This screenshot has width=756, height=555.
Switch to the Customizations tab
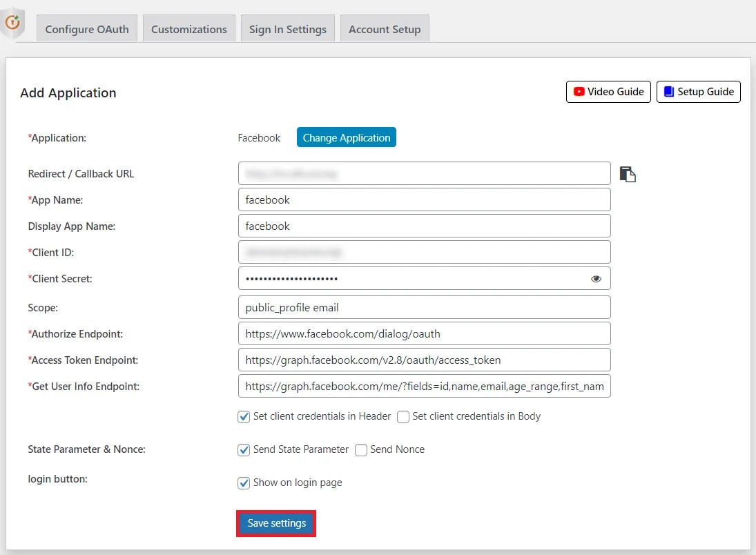coord(188,28)
